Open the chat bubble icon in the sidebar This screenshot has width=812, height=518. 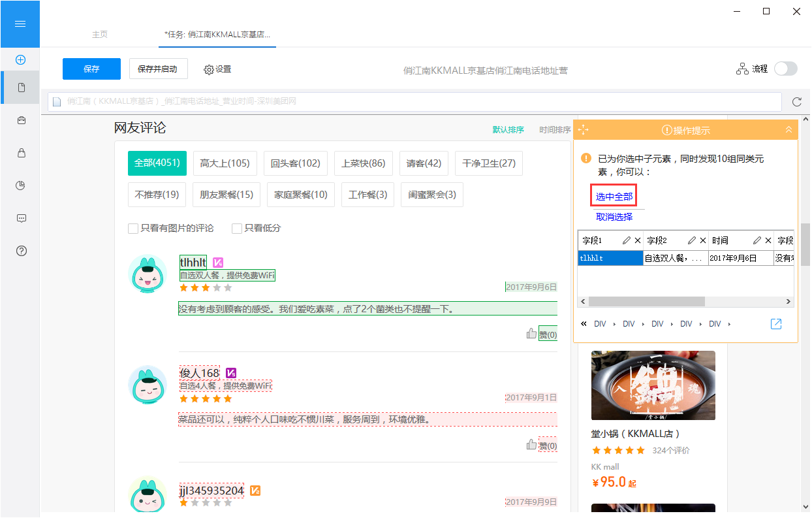(21, 218)
